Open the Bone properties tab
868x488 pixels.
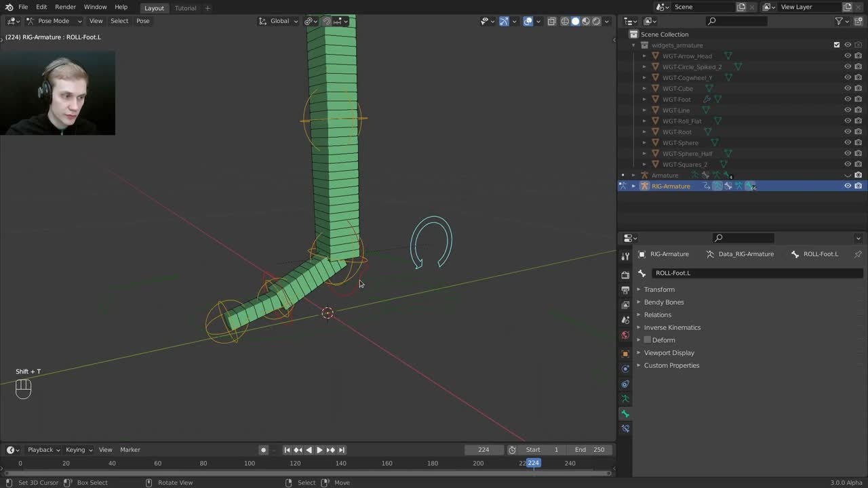coord(625,413)
